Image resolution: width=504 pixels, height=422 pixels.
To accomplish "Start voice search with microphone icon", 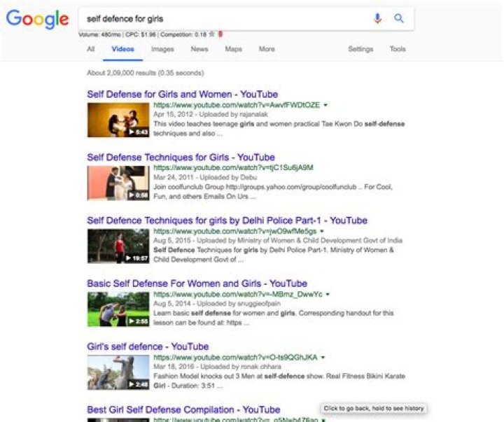I will 378,18.
